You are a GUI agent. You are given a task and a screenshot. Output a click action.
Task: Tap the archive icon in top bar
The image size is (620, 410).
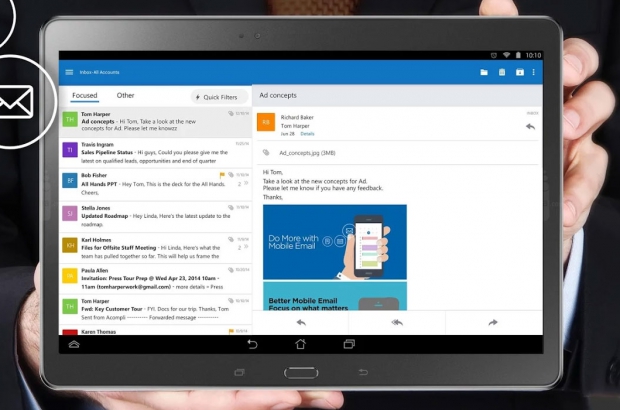tap(519, 72)
